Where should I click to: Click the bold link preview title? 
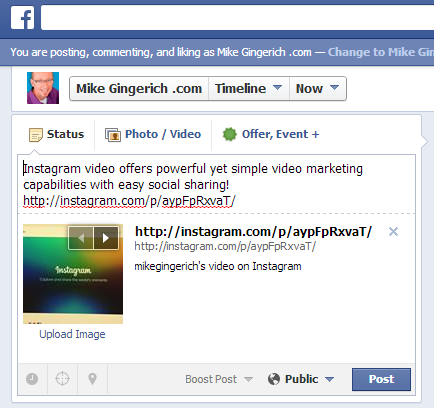point(253,232)
